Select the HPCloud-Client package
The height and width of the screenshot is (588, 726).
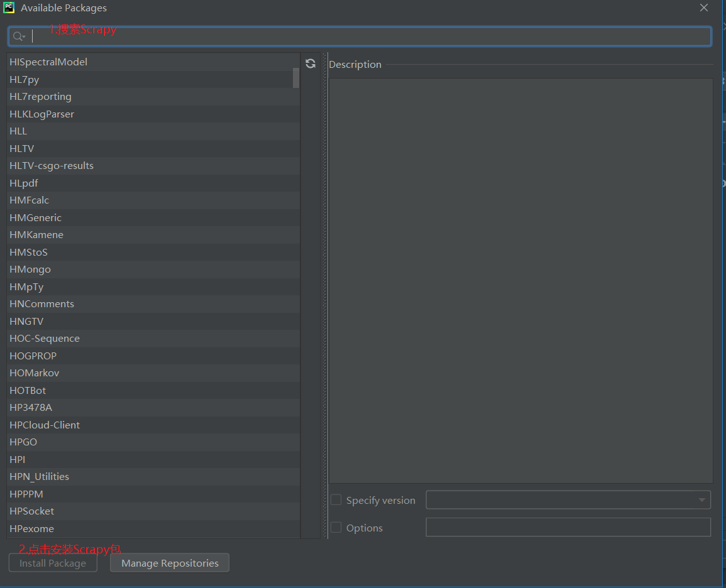(153, 425)
